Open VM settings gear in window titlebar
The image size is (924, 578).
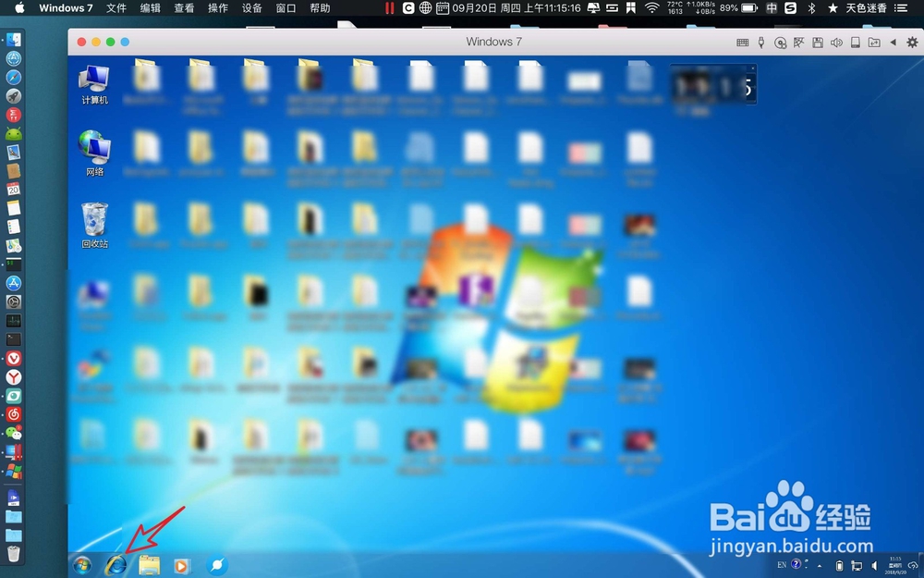click(x=912, y=42)
